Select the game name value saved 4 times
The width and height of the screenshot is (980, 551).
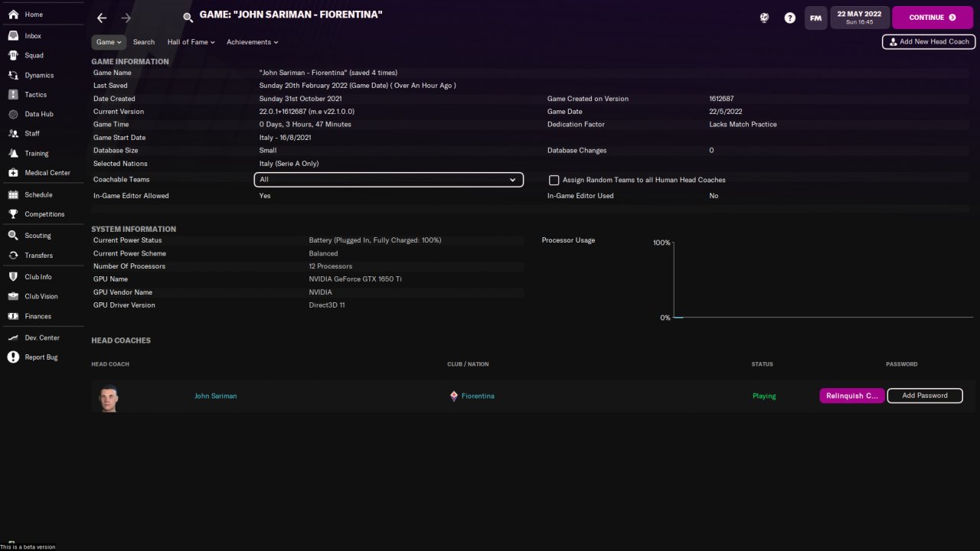tap(328, 73)
